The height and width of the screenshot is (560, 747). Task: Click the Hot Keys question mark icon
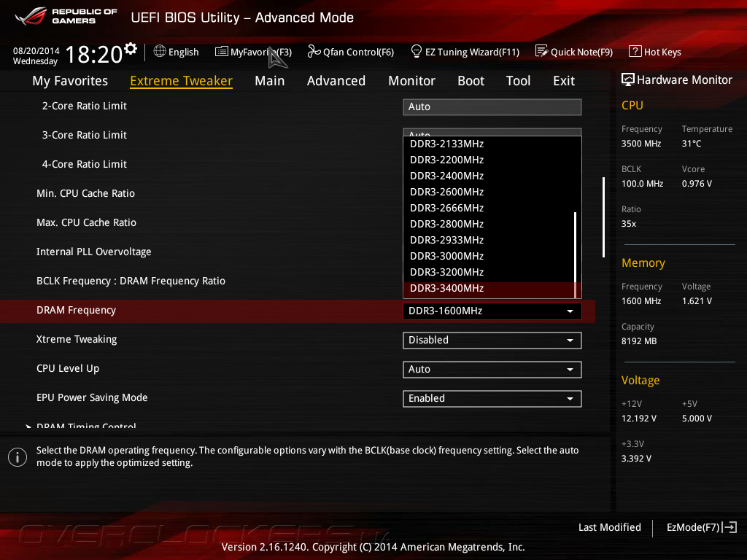(635, 51)
